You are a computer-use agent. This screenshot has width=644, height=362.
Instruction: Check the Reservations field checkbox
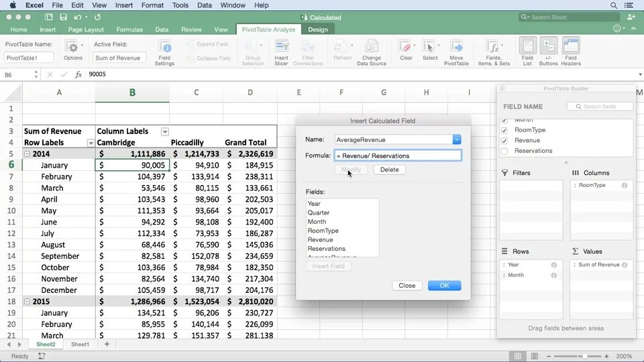pyautogui.click(x=504, y=151)
